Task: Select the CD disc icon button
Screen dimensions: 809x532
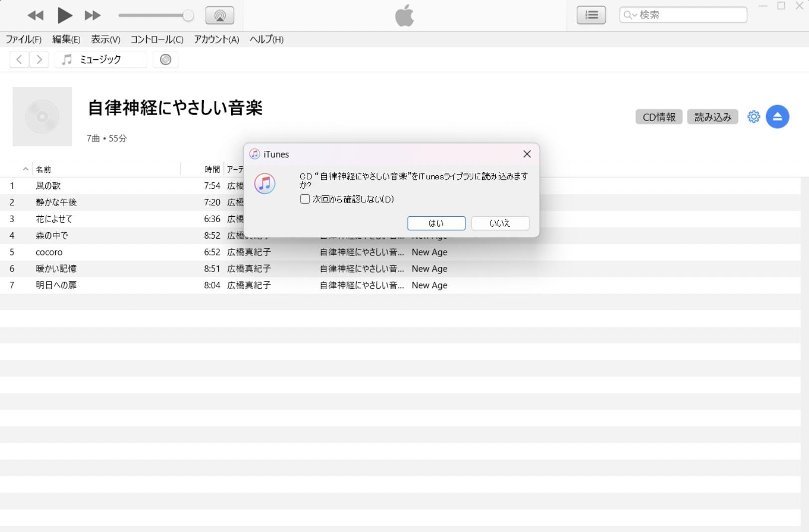Action: [165, 60]
